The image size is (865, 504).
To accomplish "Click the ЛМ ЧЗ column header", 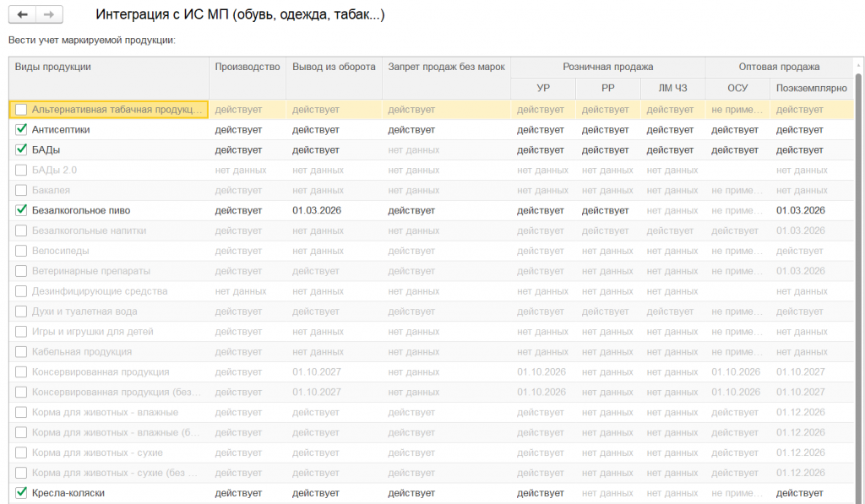I will click(x=672, y=89).
